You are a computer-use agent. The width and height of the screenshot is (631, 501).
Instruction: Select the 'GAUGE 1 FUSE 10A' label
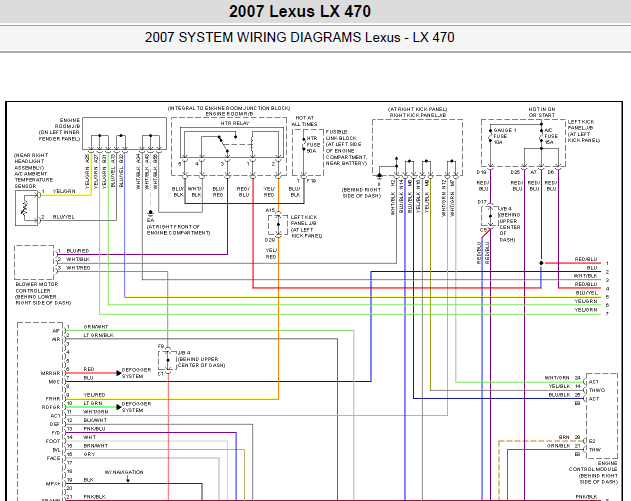tap(505, 136)
